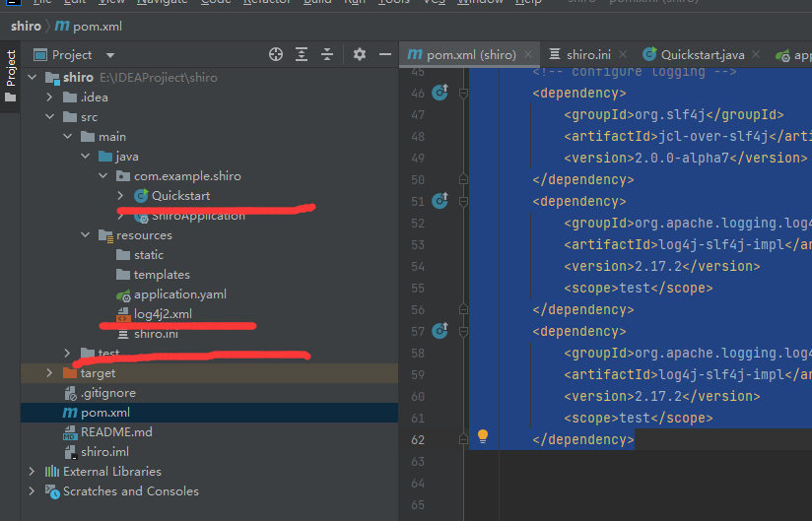Collapse the java folder arrow
Viewport: 812px width, 521px height.
pyautogui.click(x=85, y=156)
